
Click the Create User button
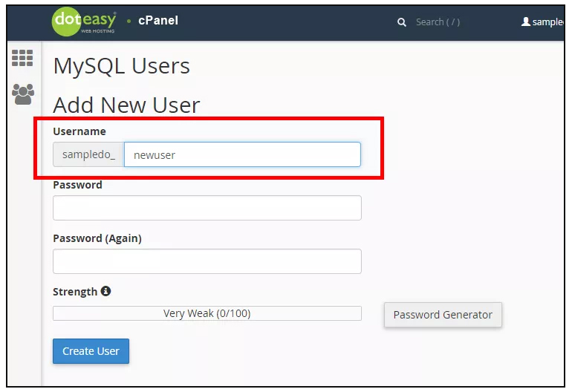click(91, 351)
